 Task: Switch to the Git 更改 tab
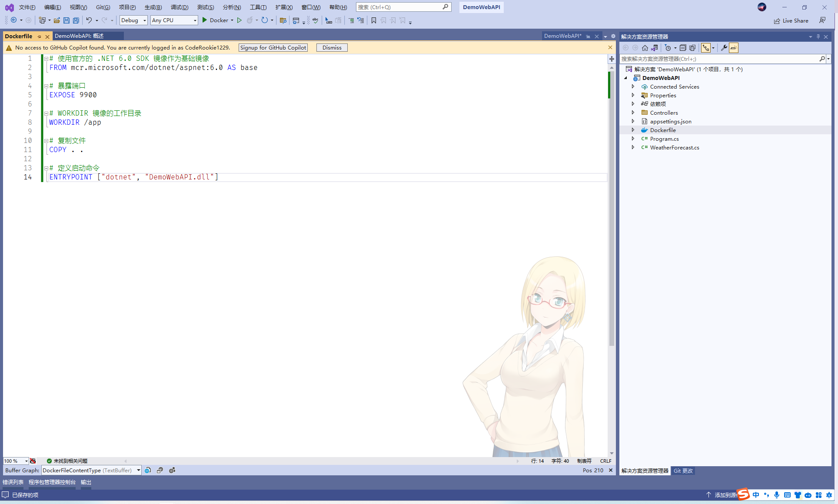pos(683,471)
